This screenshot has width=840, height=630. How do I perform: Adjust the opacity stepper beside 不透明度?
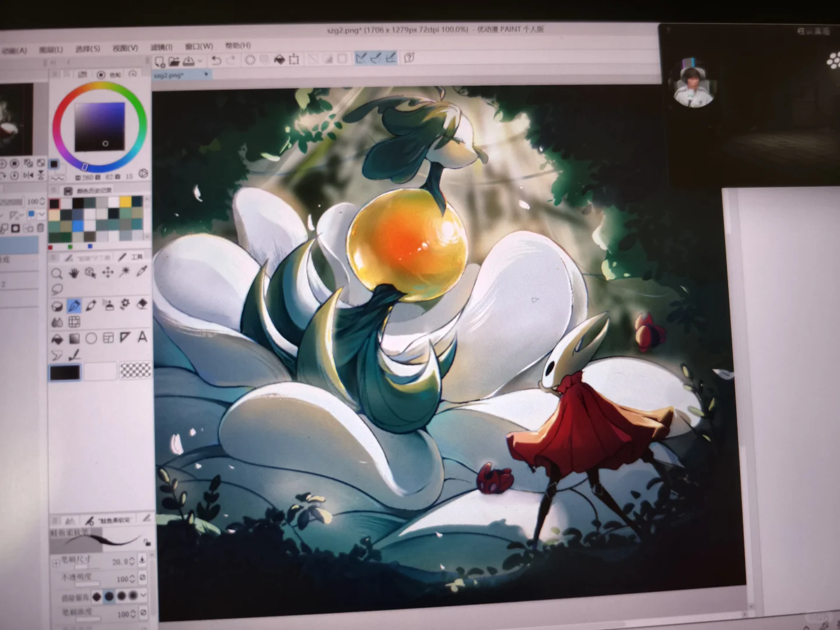[132, 579]
